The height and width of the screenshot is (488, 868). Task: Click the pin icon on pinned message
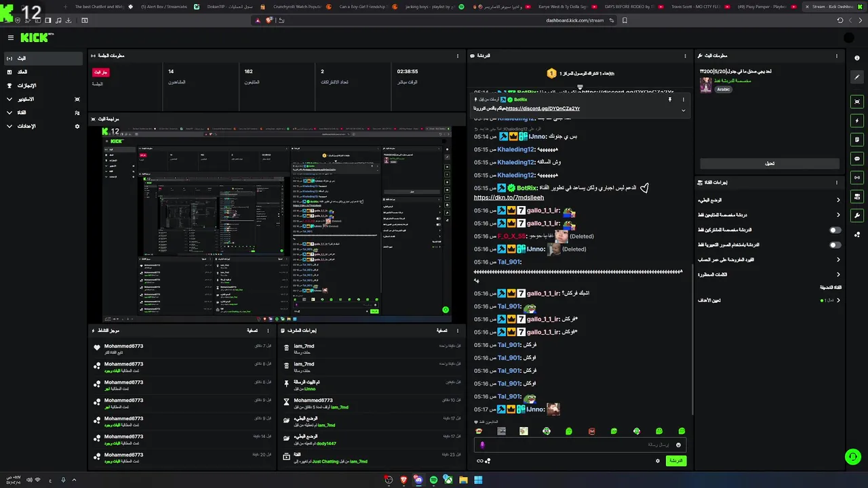(669, 100)
